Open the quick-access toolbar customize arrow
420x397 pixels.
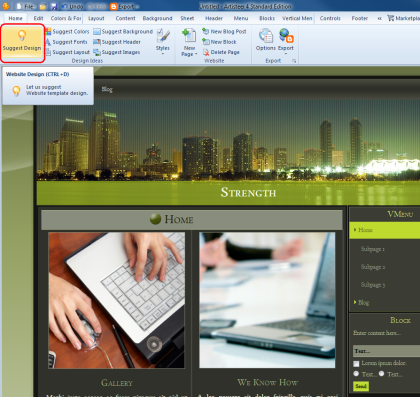(138, 6)
